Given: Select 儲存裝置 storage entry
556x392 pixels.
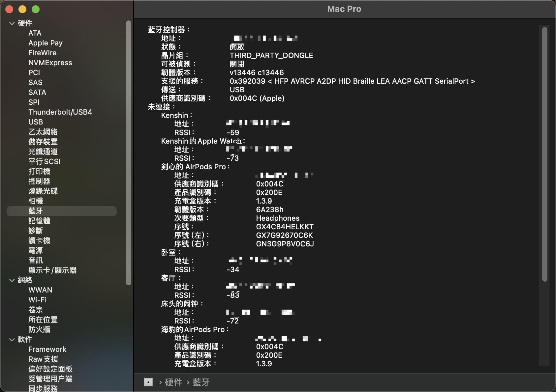Looking at the screenshot, I should click(43, 142).
